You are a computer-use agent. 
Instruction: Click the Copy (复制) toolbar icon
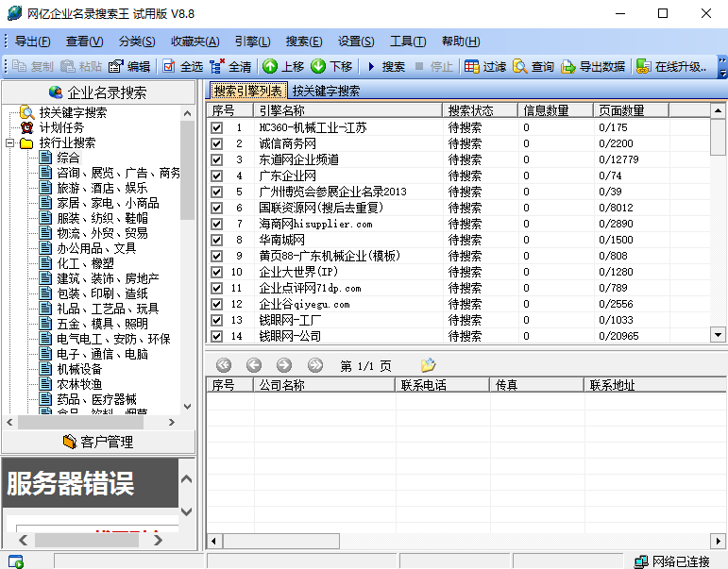(19, 66)
